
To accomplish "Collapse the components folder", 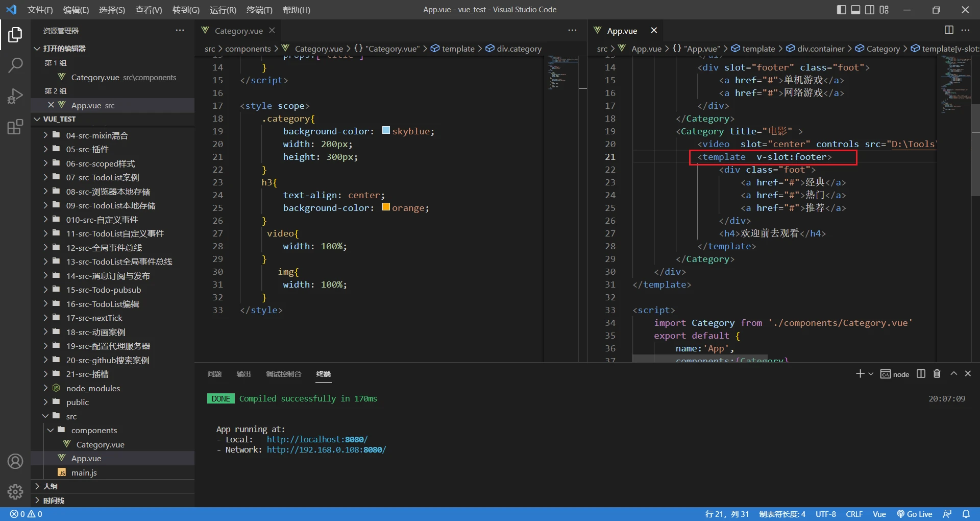I will (94, 430).
